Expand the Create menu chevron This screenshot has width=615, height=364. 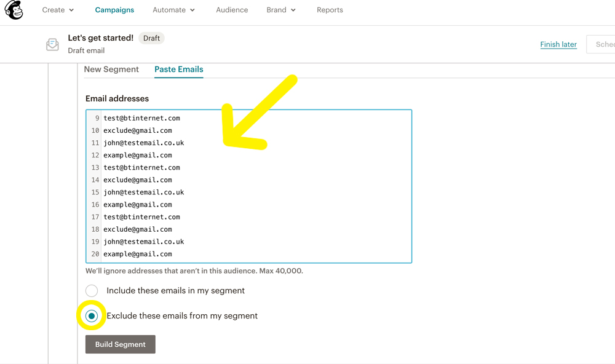(71, 10)
